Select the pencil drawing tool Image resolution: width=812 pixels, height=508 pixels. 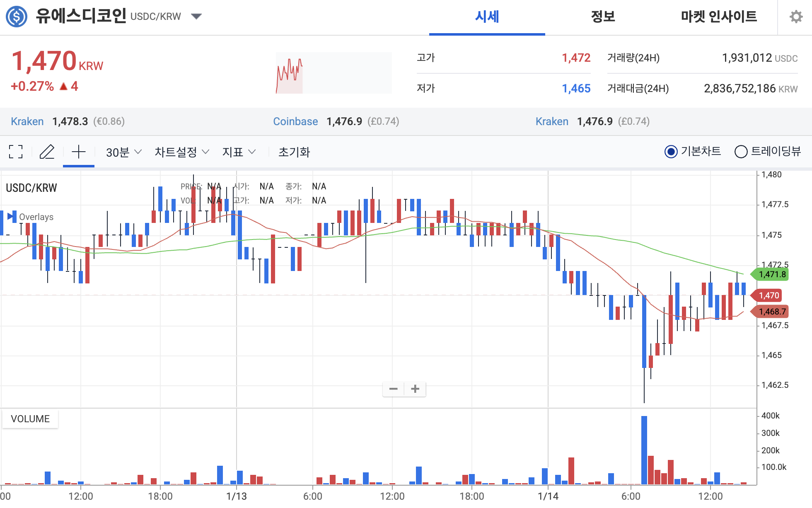(x=47, y=152)
